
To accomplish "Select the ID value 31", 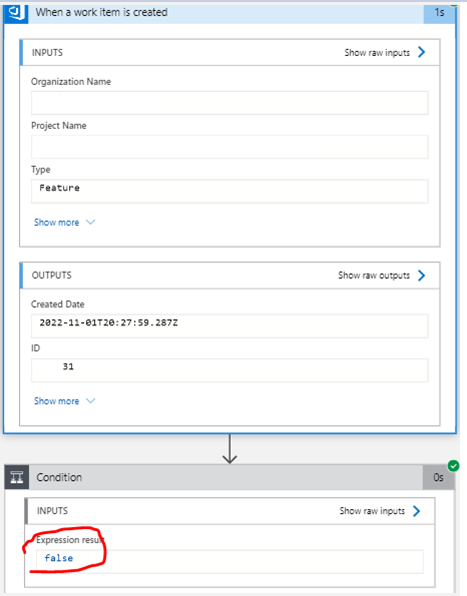I will pyautogui.click(x=68, y=366).
